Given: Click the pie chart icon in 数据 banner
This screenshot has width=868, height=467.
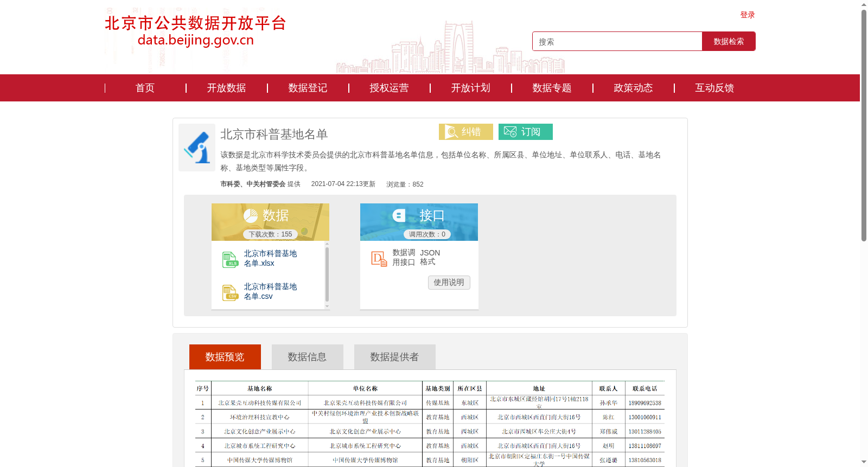Looking at the screenshot, I should pyautogui.click(x=251, y=216).
